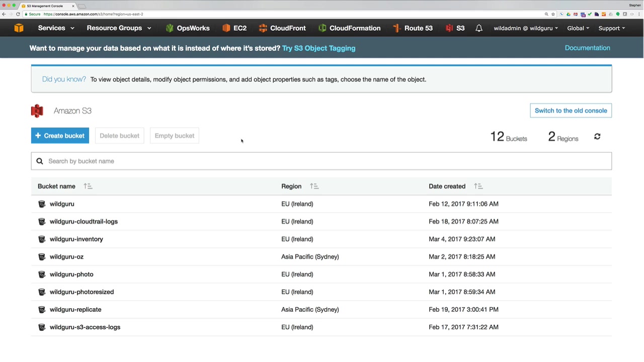Click the Asia Pacific (Sydney) region for wildguru-replicate
The height and width of the screenshot is (362, 644).
310,309
